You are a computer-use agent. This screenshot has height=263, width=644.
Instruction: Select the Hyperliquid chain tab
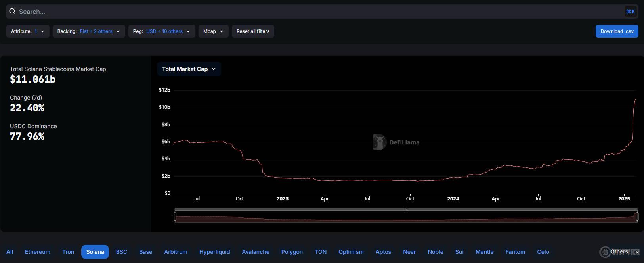click(x=214, y=252)
